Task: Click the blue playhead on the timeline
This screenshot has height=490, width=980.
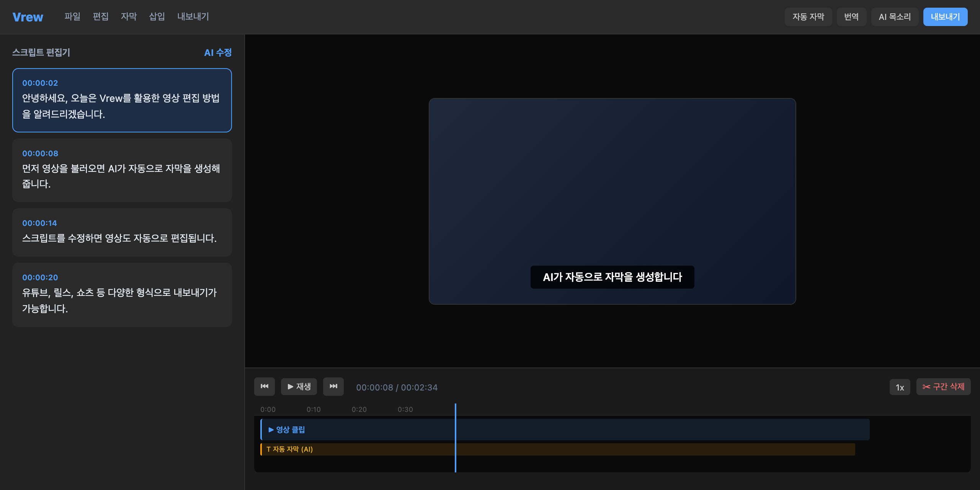Action: click(456, 438)
